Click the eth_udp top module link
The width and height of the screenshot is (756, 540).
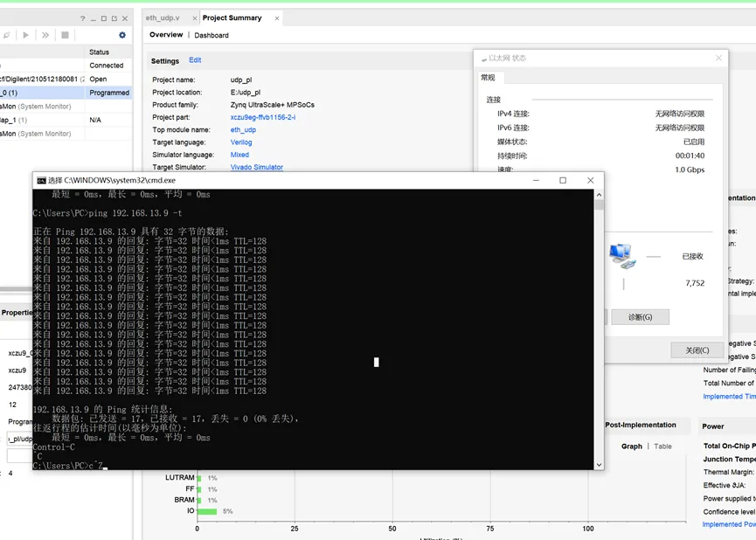coord(243,129)
